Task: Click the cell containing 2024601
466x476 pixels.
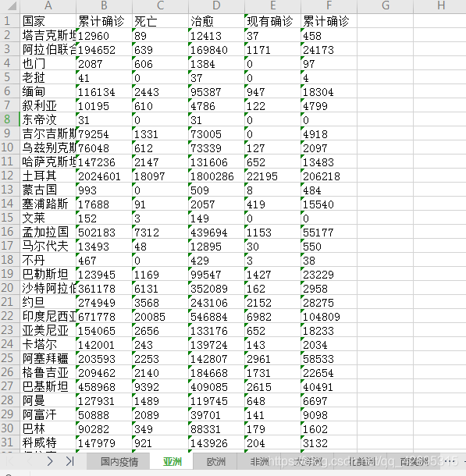Action: [104, 176]
